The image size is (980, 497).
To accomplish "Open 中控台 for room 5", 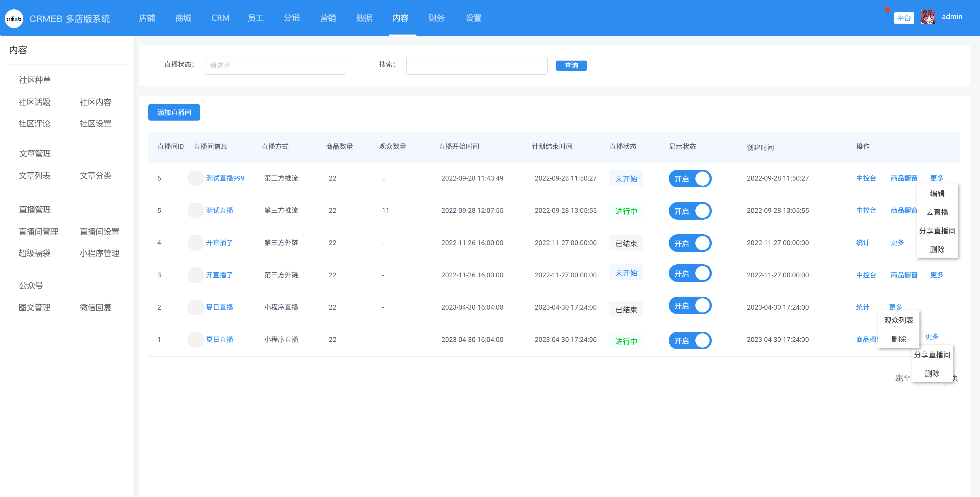I will pyautogui.click(x=866, y=211).
